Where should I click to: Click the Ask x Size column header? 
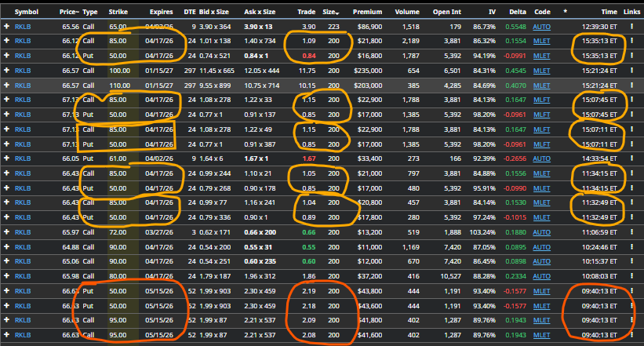coord(258,12)
